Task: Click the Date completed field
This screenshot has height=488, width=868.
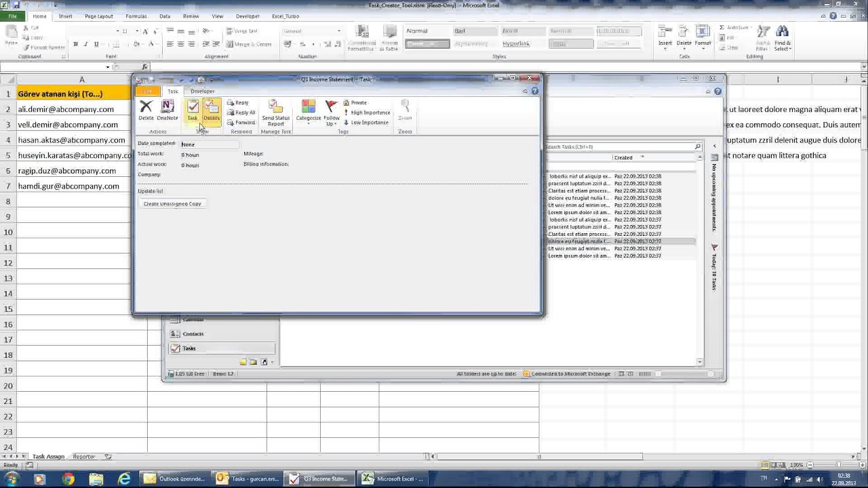Action: (210, 144)
